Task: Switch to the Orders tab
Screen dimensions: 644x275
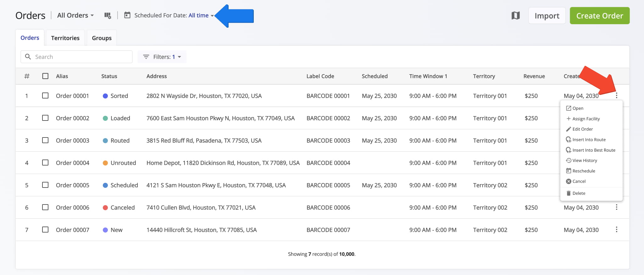Action: point(30,38)
